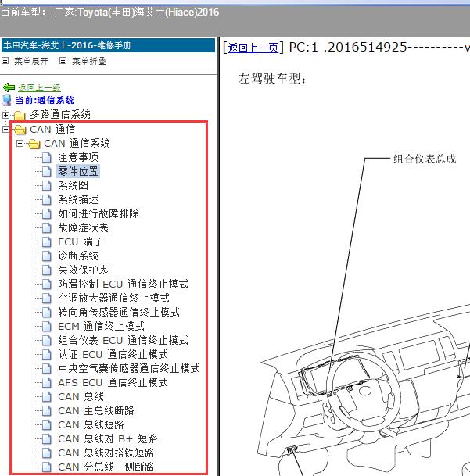Collapse the CAN 通信系统 subfolder node
The width and height of the screenshot is (470, 476).
click(20, 143)
